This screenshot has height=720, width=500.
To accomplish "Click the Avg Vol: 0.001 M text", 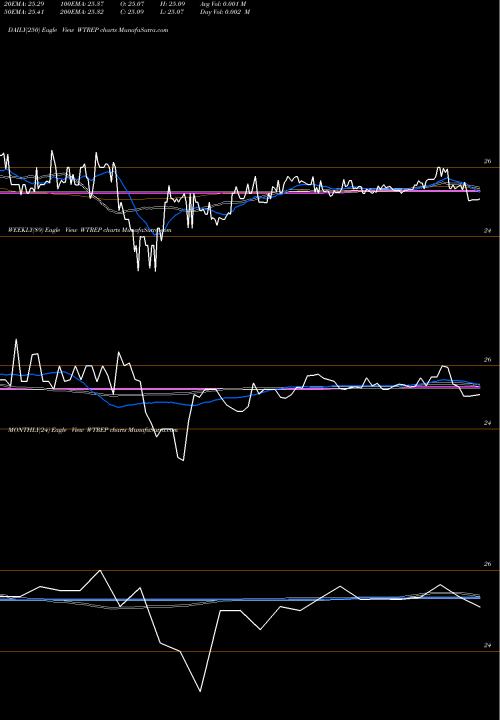I will click(223, 4).
